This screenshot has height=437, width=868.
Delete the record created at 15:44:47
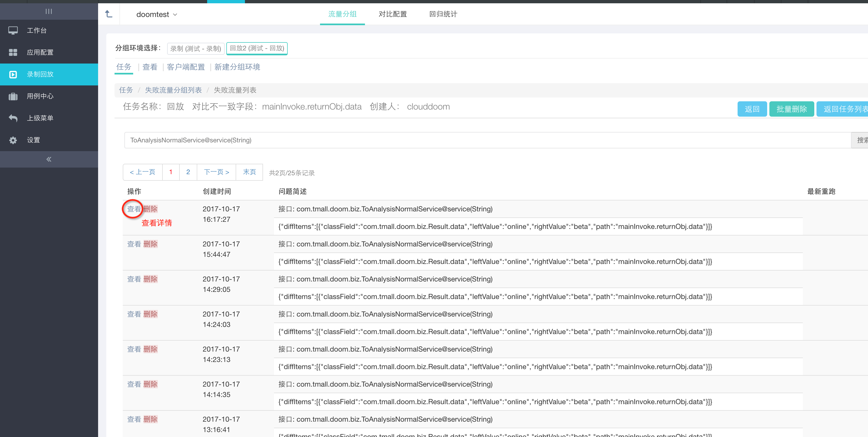point(150,244)
